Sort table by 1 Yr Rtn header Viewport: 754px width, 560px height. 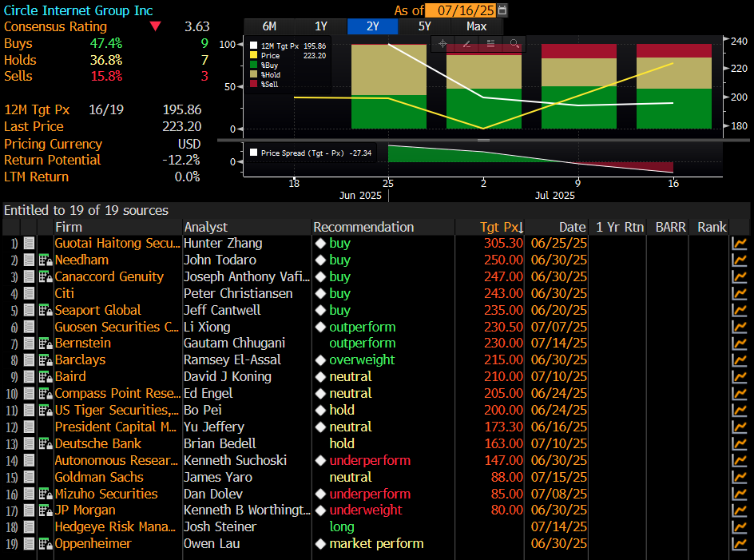pos(619,227)
